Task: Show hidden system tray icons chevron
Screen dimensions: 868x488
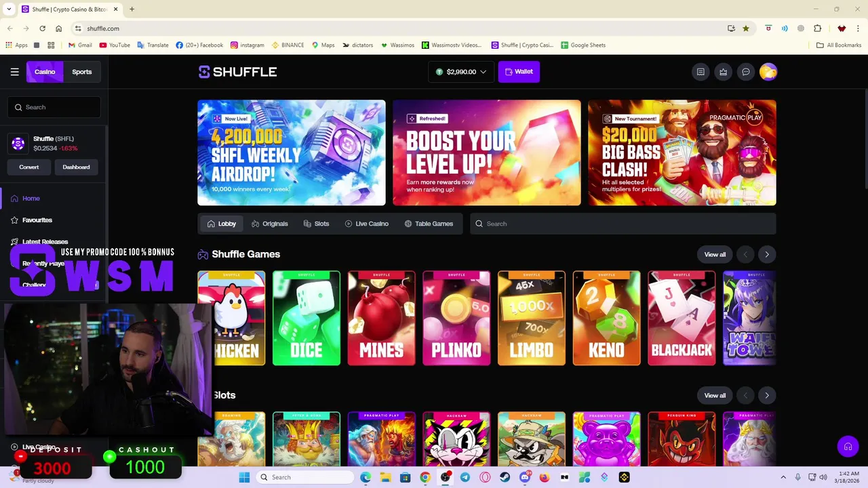Action: click(x=783, y=477)
